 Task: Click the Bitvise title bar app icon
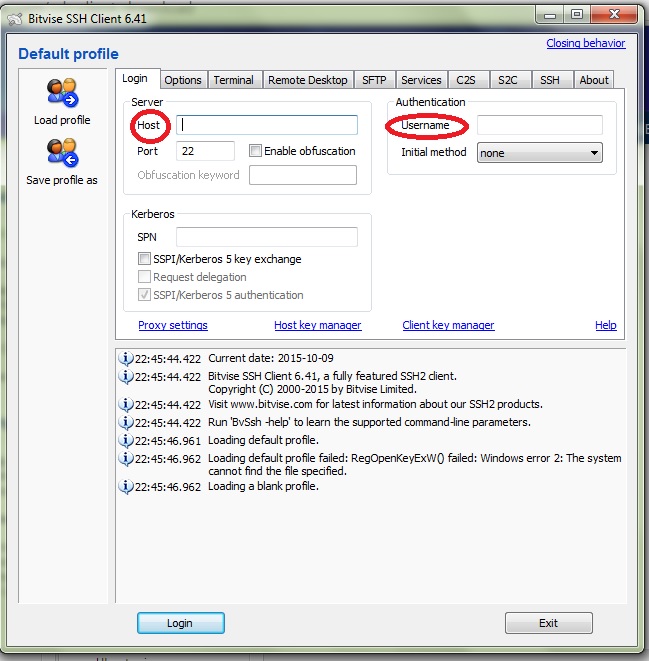pyautogui.click(x=15, y=19)
